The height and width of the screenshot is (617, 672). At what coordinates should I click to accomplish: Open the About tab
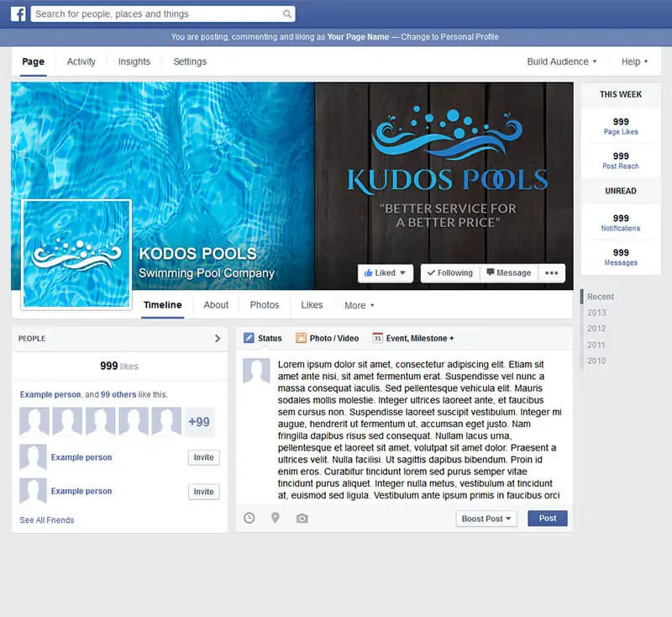tap(216, 305)
